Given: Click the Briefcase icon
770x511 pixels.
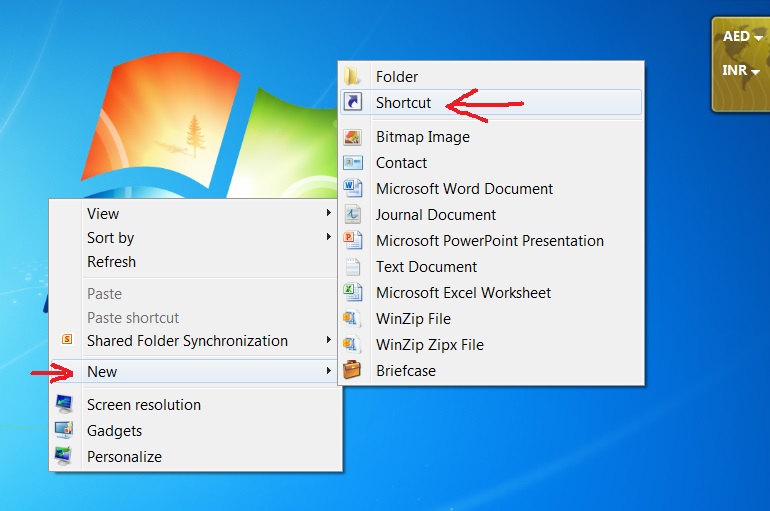Looking at the screenshot, I should coord(352,370).
